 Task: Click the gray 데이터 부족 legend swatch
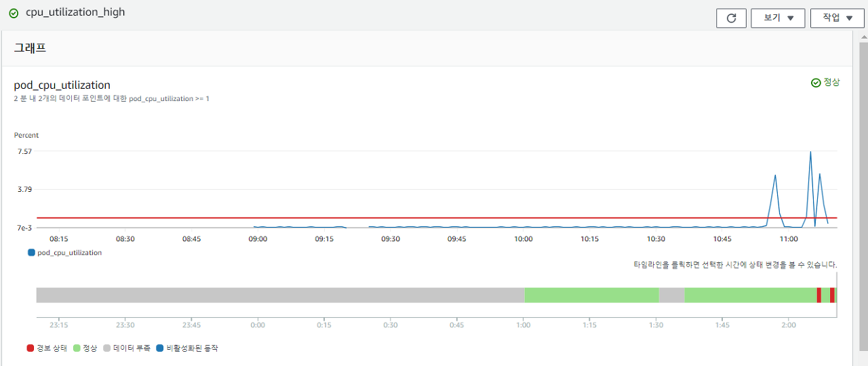[x=107, y=348]
